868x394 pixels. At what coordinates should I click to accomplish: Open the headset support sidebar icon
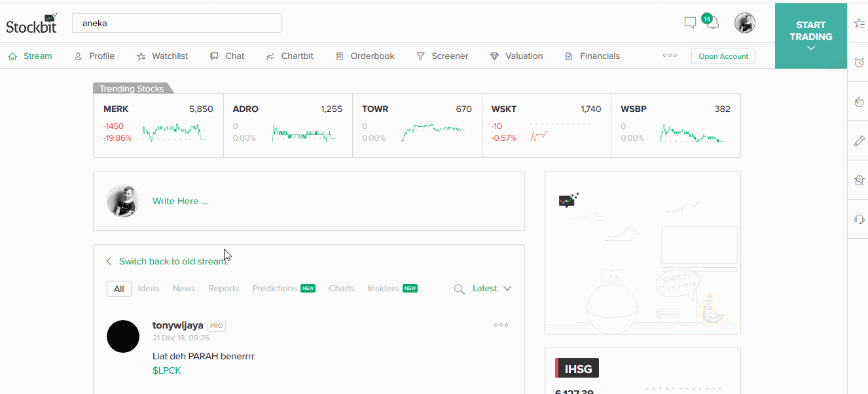click(859, 219)
